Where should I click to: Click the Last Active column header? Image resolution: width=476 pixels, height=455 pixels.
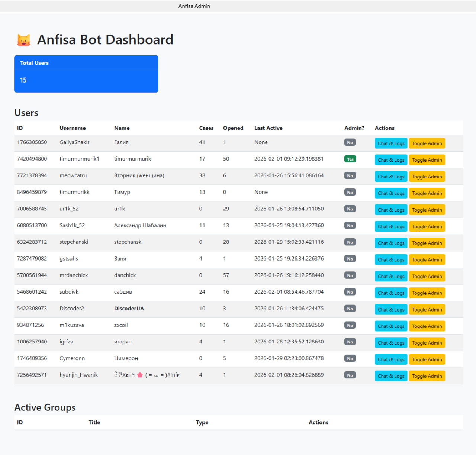[x=268, y=128]
